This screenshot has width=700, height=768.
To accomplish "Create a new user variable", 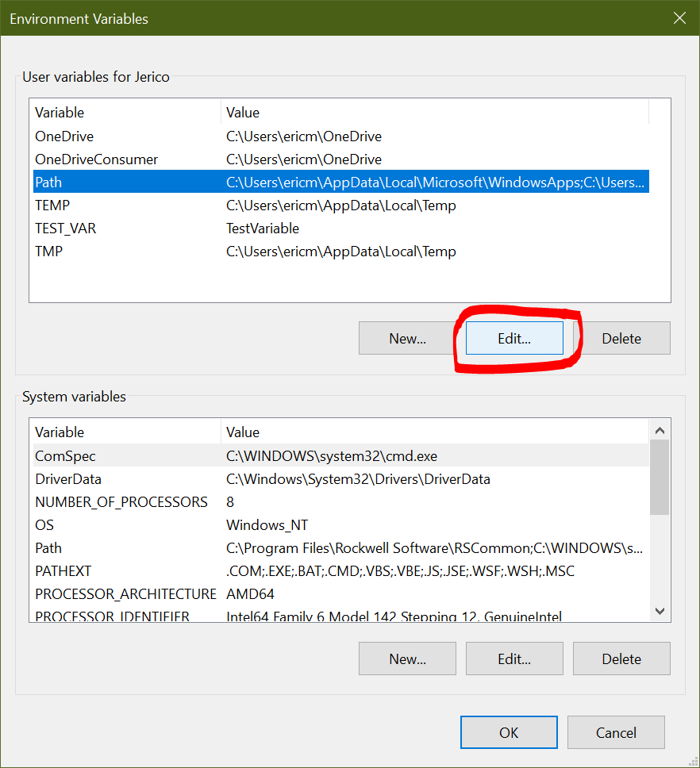I will pos(407,339).
